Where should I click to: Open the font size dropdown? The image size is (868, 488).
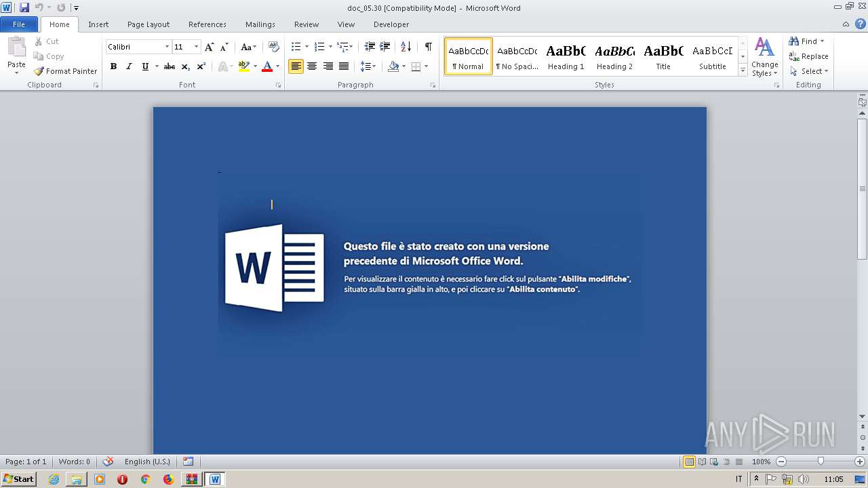(196, 47)
